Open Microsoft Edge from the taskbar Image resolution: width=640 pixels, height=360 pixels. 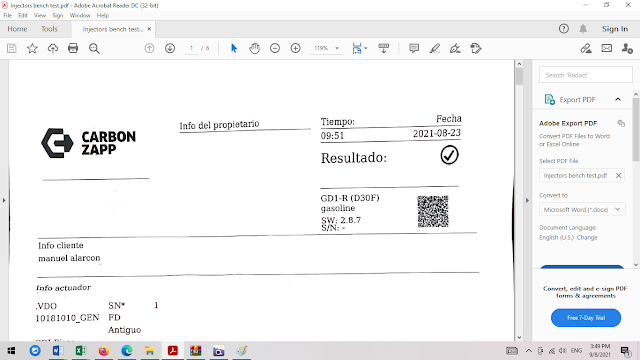(127, 351)
